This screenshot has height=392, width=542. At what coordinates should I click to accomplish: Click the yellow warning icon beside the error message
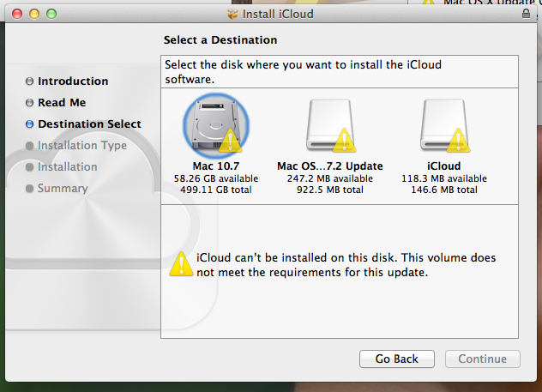(181, 264)
